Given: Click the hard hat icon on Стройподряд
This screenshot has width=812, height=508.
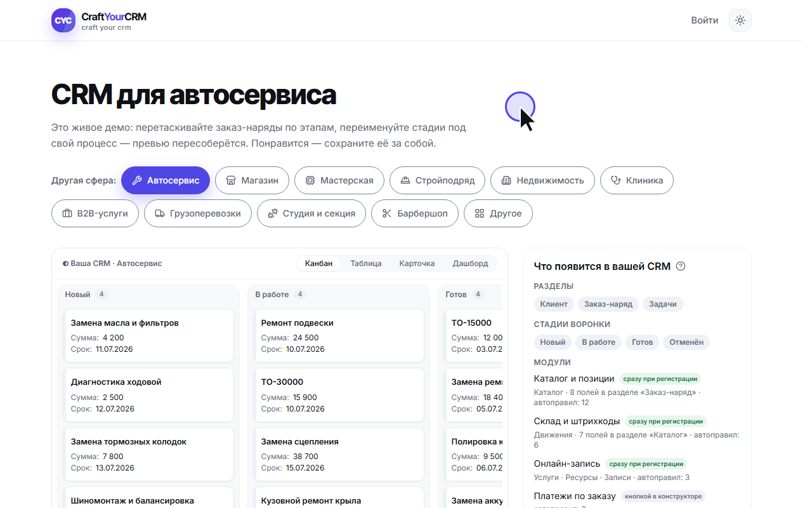Looking at the screenshot, I should 405,180.
